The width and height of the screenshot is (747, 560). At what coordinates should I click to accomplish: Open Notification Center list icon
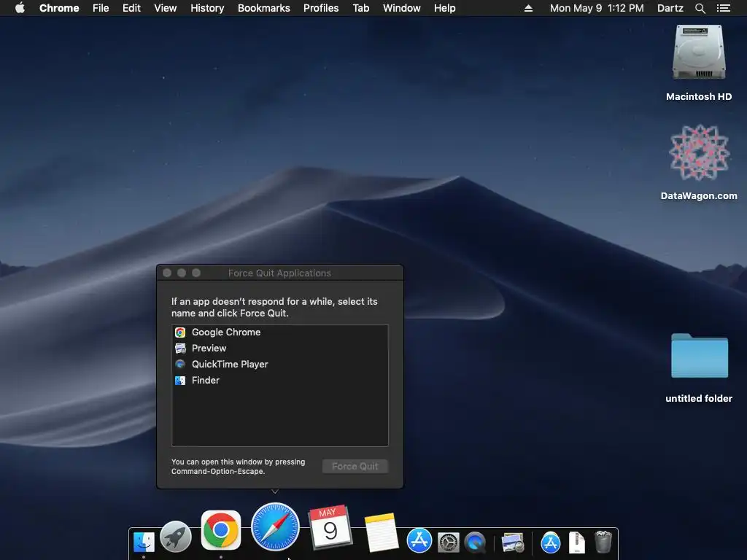click(x=723, y=8)
